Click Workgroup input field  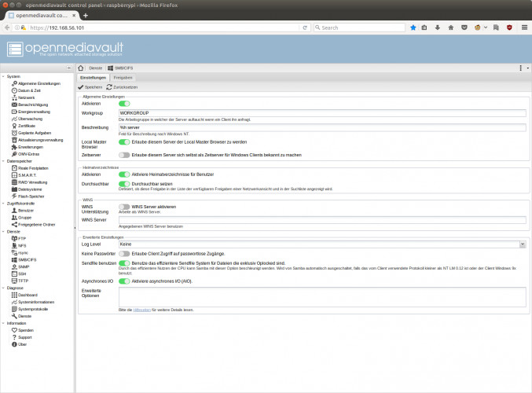322,113
